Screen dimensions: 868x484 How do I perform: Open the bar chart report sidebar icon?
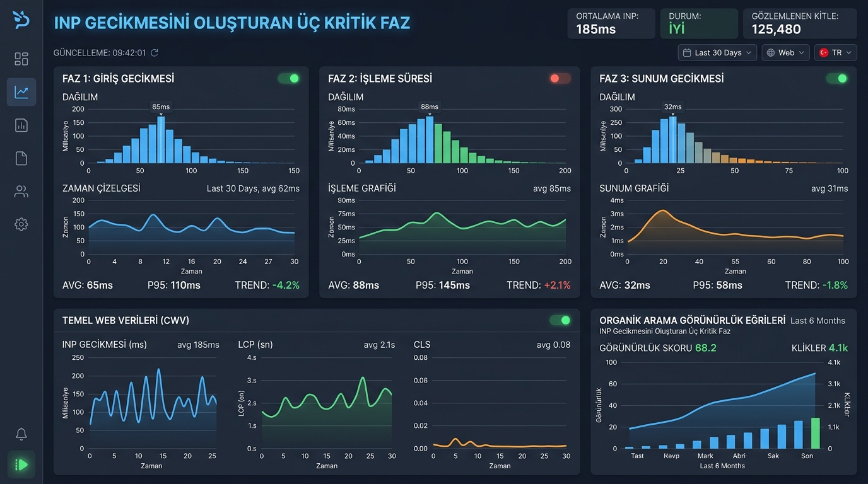coord(21,125)
